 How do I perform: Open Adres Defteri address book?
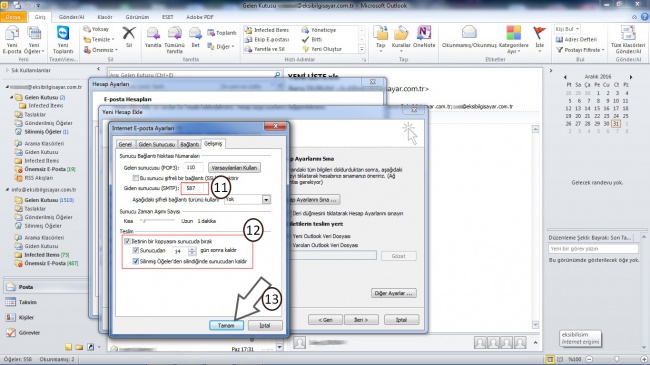coord(576,39)
